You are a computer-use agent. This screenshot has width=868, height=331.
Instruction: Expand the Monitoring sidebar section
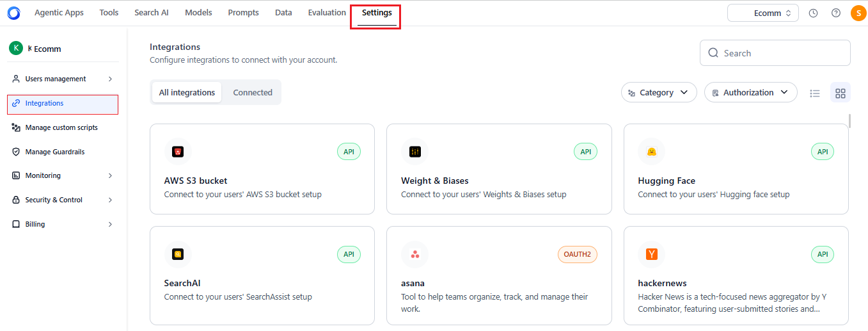click(62, 175)
